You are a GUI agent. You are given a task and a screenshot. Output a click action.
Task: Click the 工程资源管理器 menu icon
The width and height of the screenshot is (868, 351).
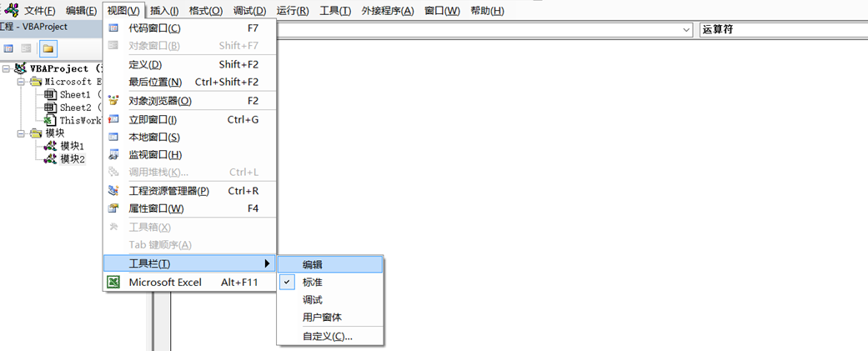click(x=113, y=191)
